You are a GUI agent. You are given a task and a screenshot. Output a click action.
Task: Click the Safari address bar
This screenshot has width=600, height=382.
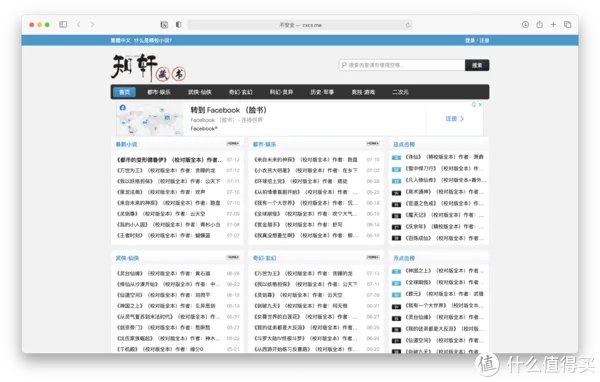pos(300,25)
